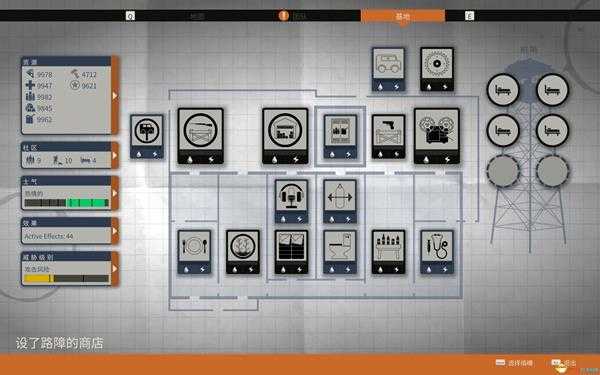Switch to the map tab at top
Viewport: 600px width, 375px height.
pos(197,16)
